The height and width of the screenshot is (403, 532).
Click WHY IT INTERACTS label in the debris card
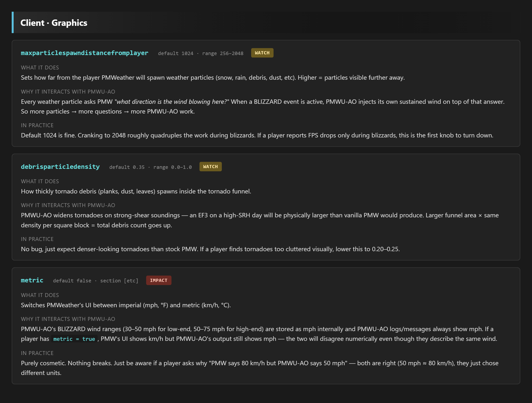(x=68, y=205)
